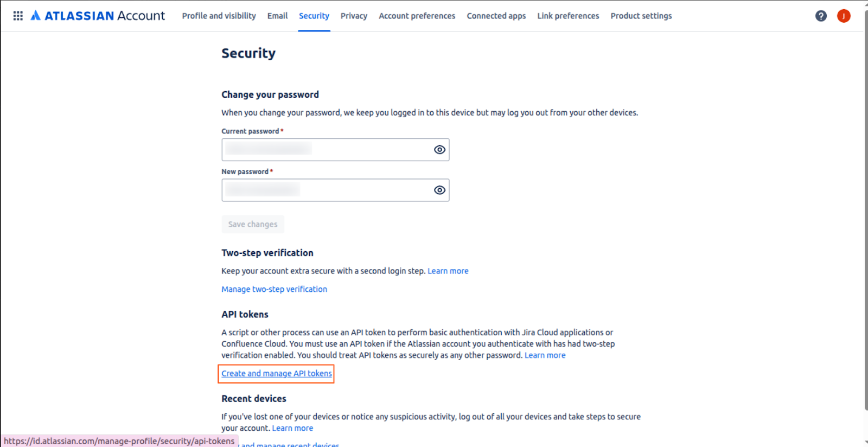This screenshot has height=447, width=868.
Task: Open the help question mark icon
Action: (821, 16)
